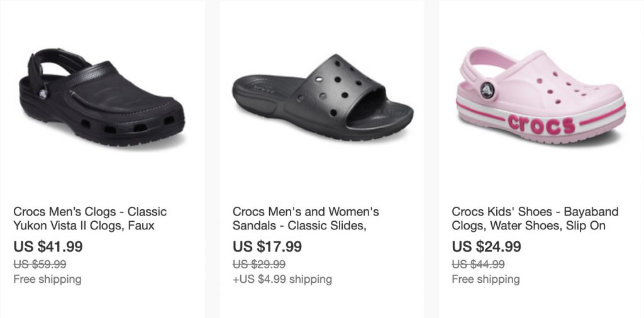
Task: Click the crossed-out US $29.99 price
Action: tap(259, 265)
